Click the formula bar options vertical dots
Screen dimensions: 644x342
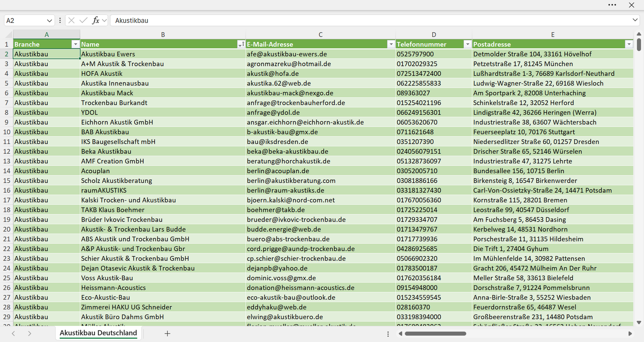tap(60, 20)
